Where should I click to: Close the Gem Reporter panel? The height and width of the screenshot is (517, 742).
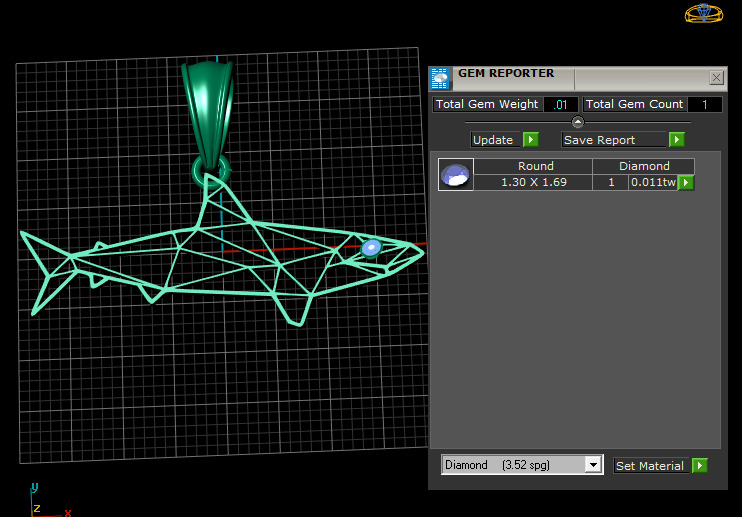click(x=716, y=78)
